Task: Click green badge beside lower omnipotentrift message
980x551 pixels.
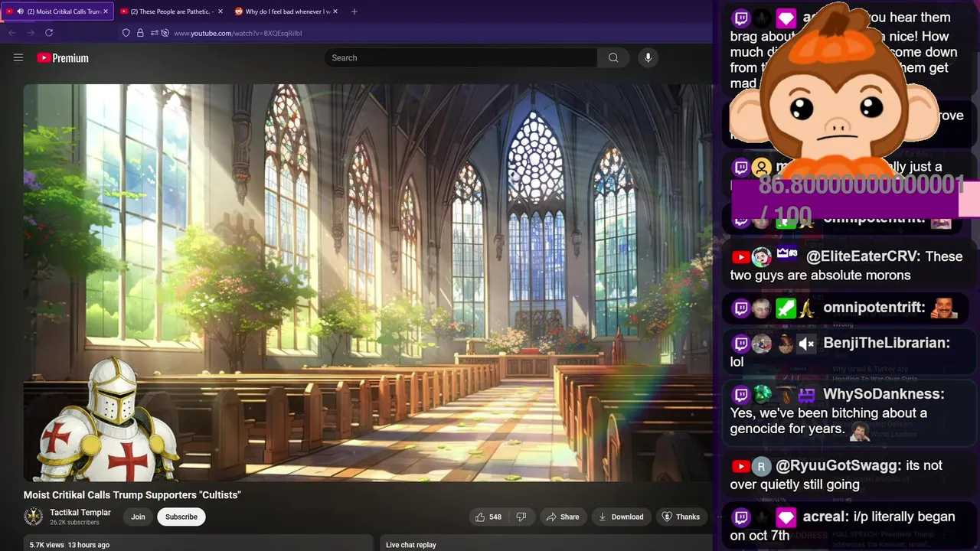Action: coord(786,308)
